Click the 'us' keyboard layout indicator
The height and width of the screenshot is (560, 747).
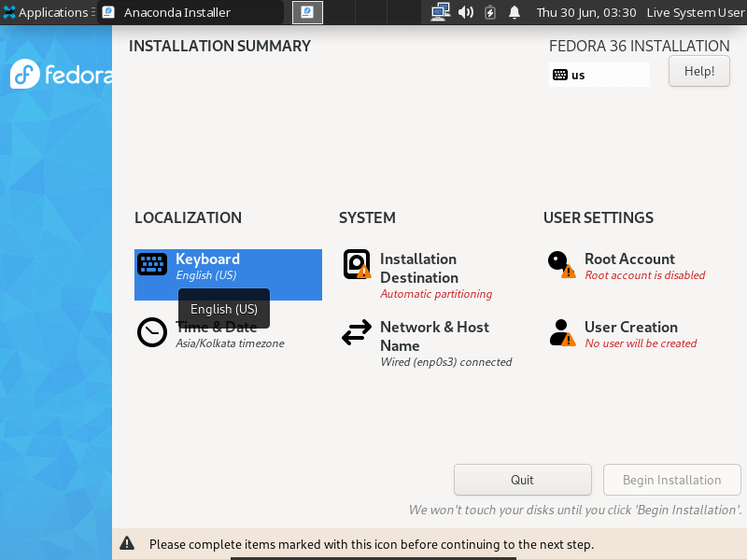(599, 75)
